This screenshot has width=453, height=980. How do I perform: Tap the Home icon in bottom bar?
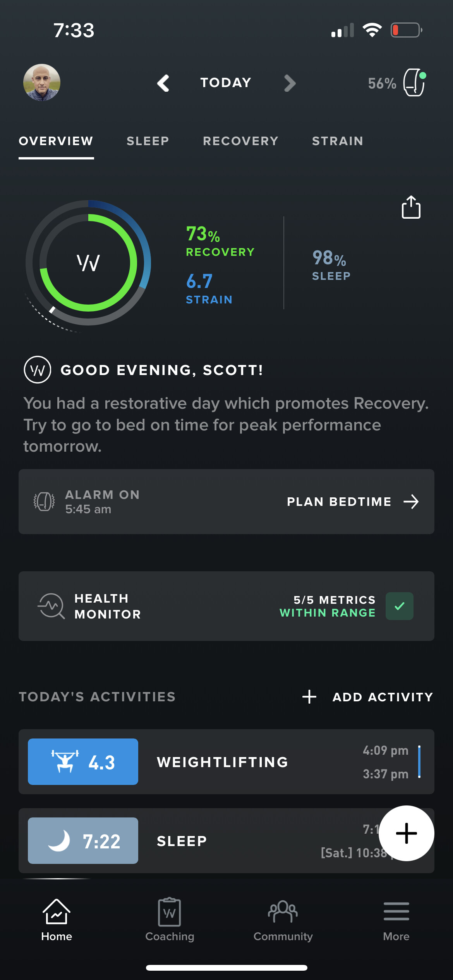pyautogui.click(x=57, y=912)
